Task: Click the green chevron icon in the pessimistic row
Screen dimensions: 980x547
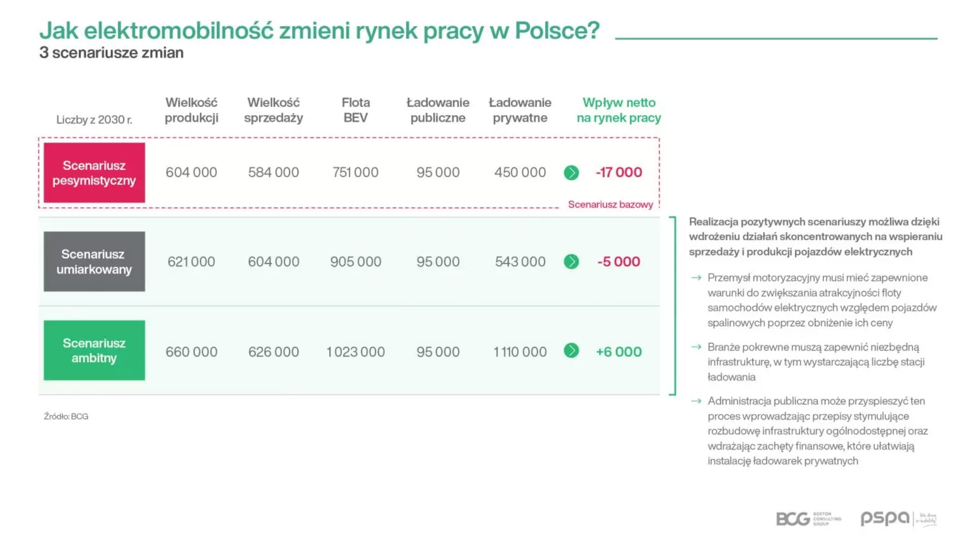Action: pyautogui.click(x=571, y=172)
